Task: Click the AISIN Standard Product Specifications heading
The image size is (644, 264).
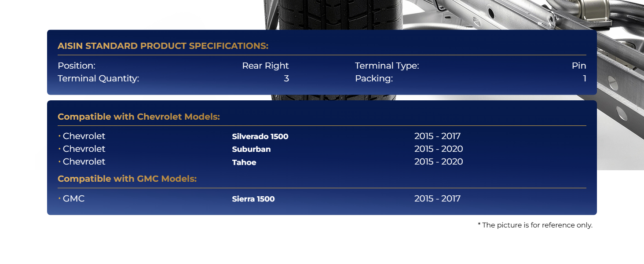Action: coord(163,46)
